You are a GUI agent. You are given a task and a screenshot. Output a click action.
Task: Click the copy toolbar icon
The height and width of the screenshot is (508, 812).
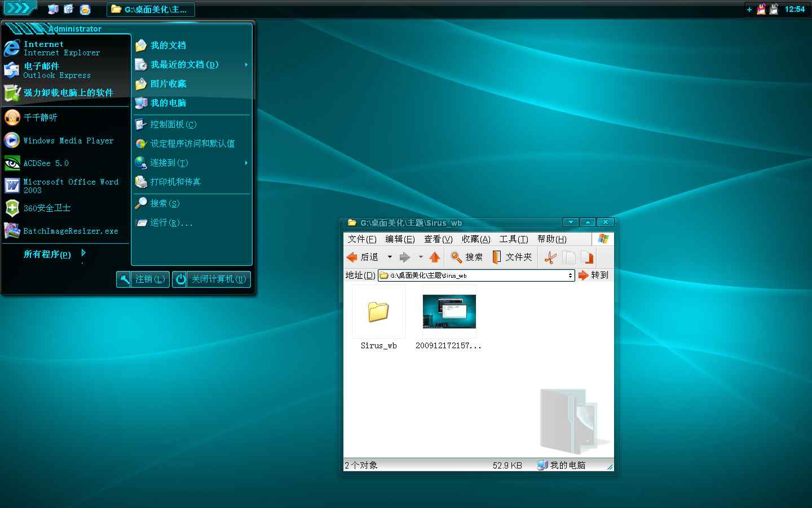click(570, 257)
